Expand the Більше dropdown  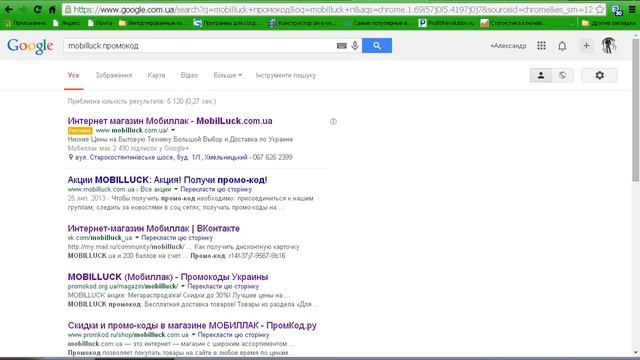pyautogui.click(x=227, y=75)
